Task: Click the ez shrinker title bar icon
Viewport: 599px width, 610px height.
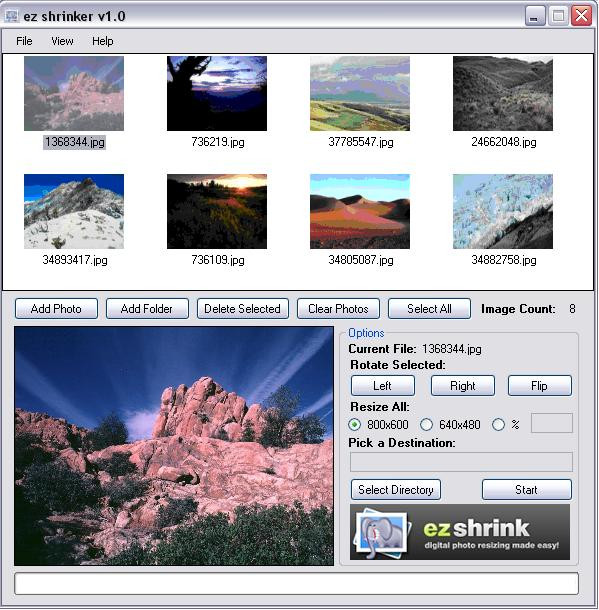Action: coord(12,16)
